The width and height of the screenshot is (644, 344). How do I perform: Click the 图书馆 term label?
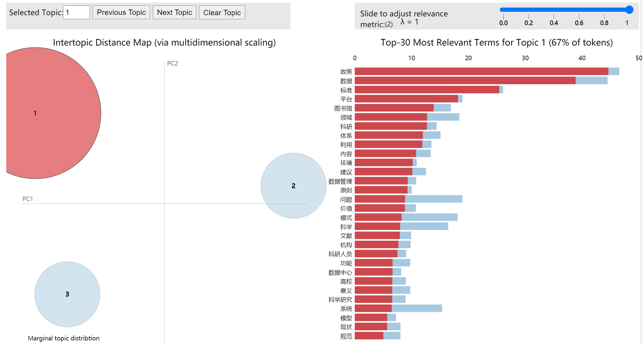click(x=343, y=108)
